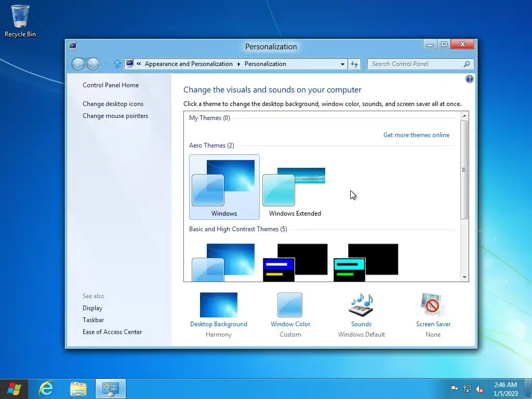Follow the Get more themes online link
This screenshot has height=399, width=532.
416,135
